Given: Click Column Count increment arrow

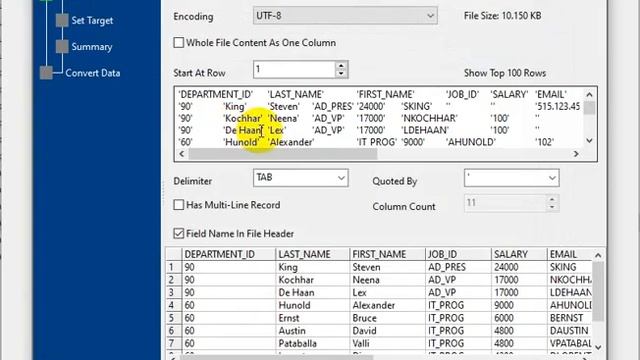Looking at the screenshot, I should 552,199.
